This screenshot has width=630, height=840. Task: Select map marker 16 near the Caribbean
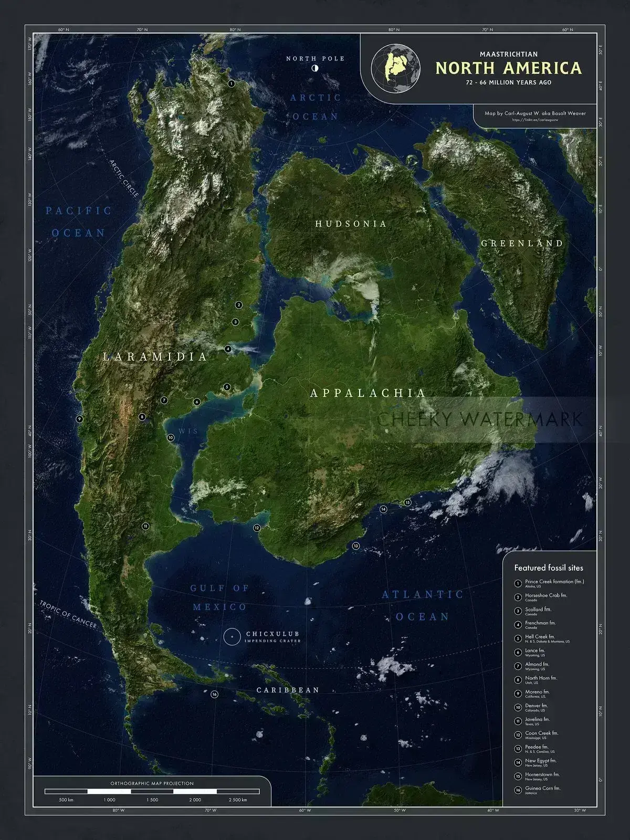(214, 694)
